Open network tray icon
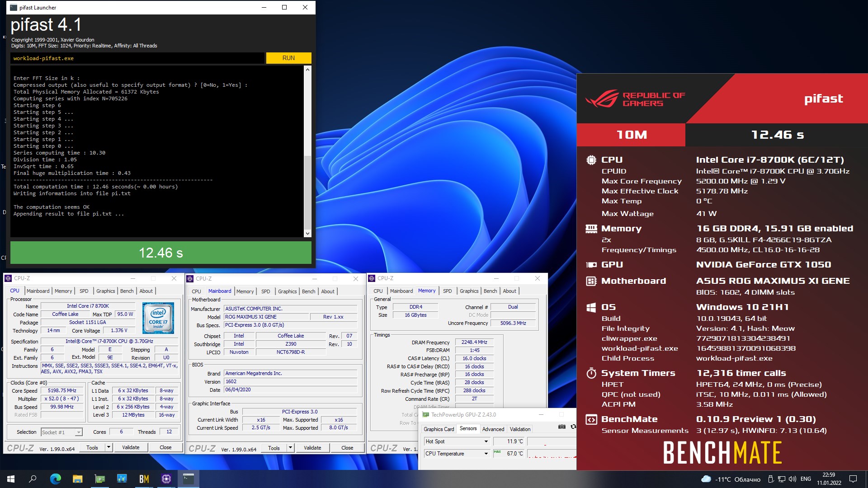 coord(782,479)
